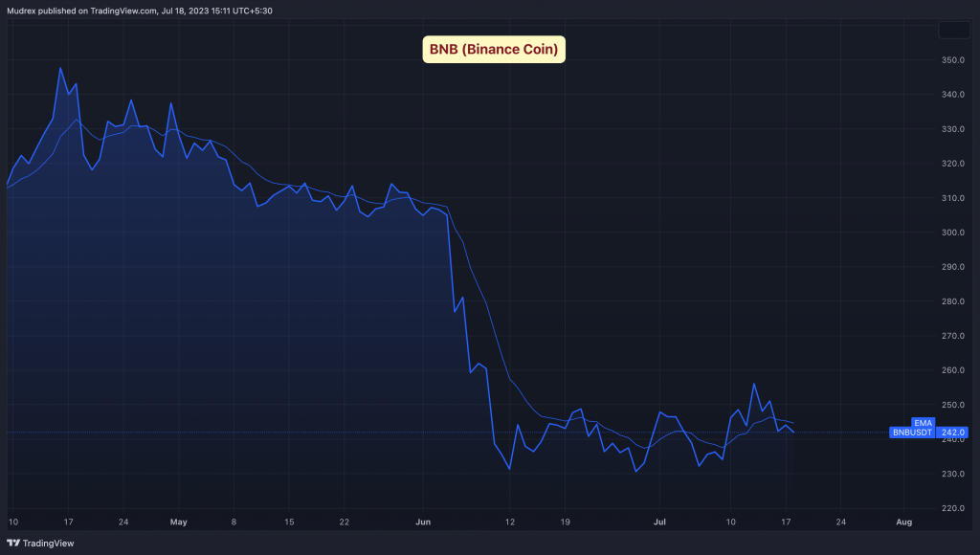Select the 22 date axis label

click(x=345, y=522)
